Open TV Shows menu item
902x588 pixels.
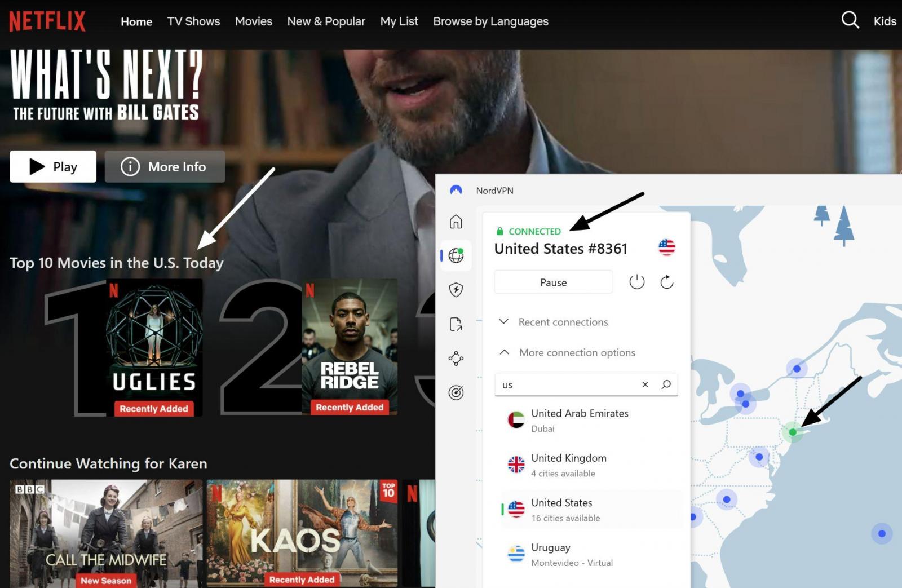click(193, 21)
